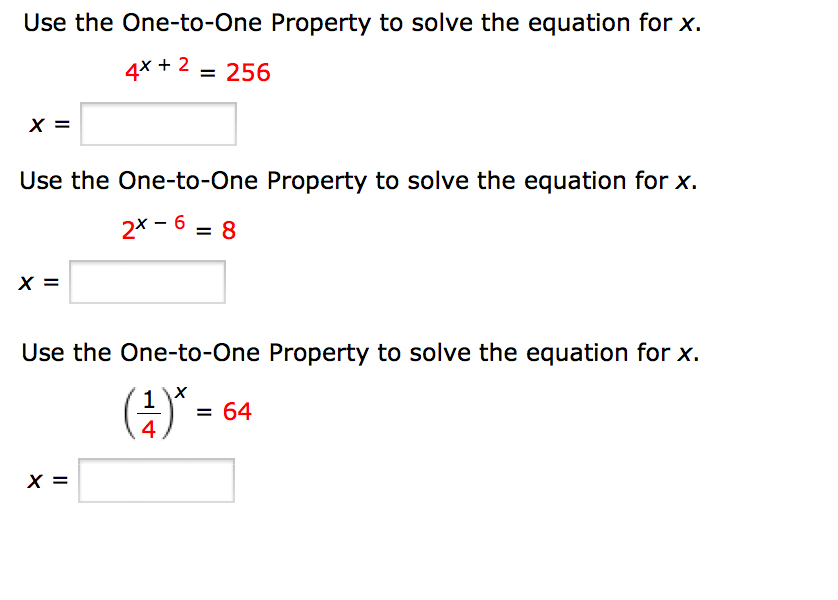Click the equals sign in 4^(x+2) = 256
Viewport: 838px width, 600px height.
[207, 73]
